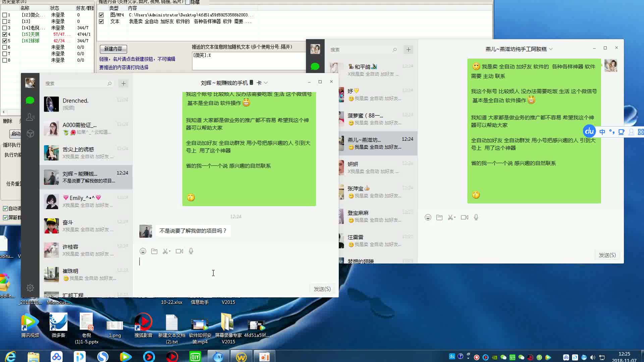Select Drenched. conversation

(86, 104)
